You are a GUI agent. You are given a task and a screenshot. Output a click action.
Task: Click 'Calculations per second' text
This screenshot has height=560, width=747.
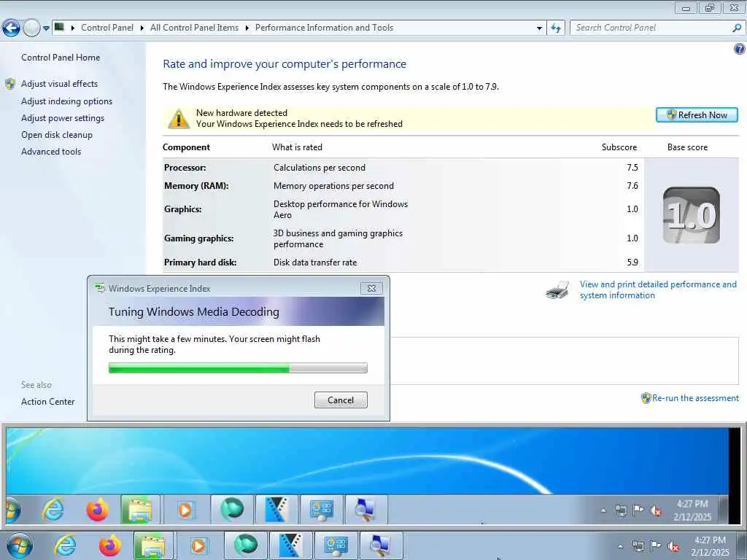coord(320,168)
